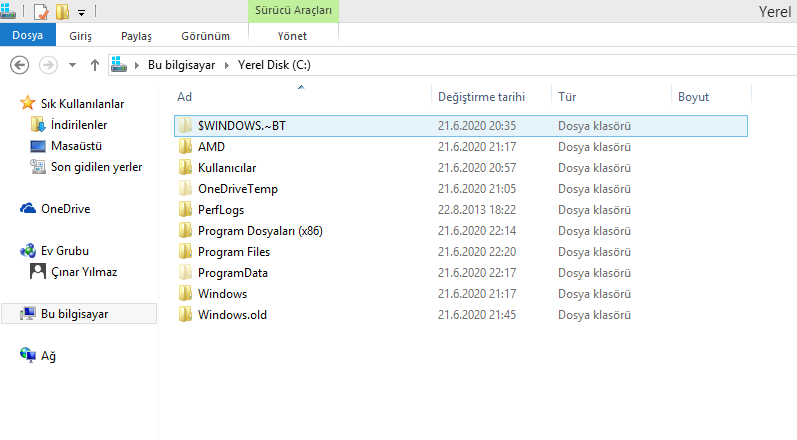Select the Kullanıcılar folder name

click(x=227, y=168)
